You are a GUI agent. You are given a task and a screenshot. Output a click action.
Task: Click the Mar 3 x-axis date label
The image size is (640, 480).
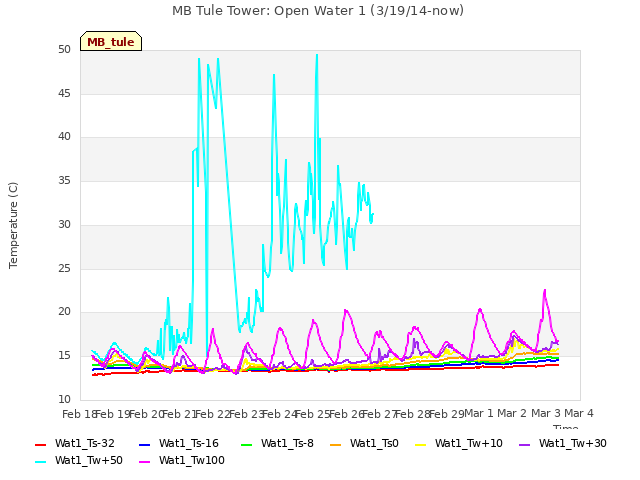pos(546,413)
